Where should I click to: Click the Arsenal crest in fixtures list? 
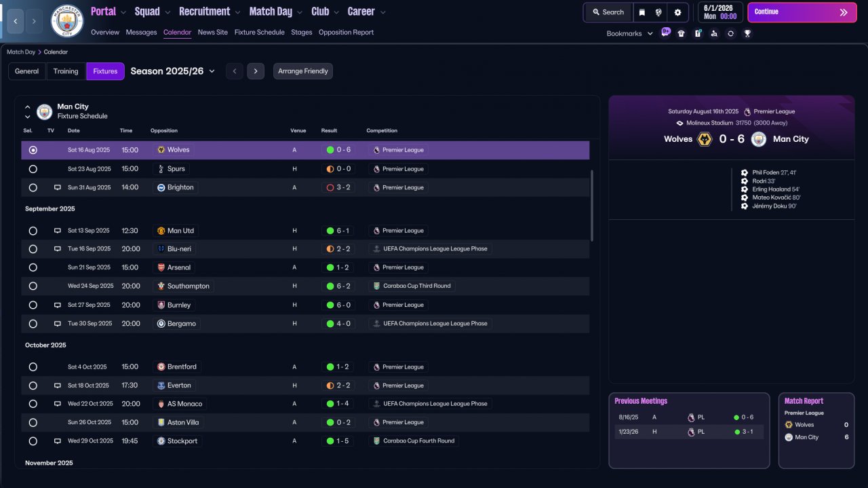click(161, 267)
